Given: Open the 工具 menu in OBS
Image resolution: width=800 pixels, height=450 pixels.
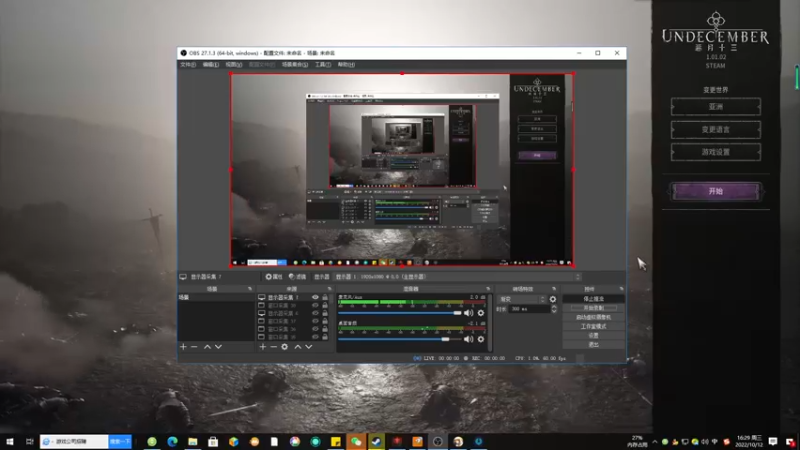Looking at the screenshot, I should pos(322,65).
